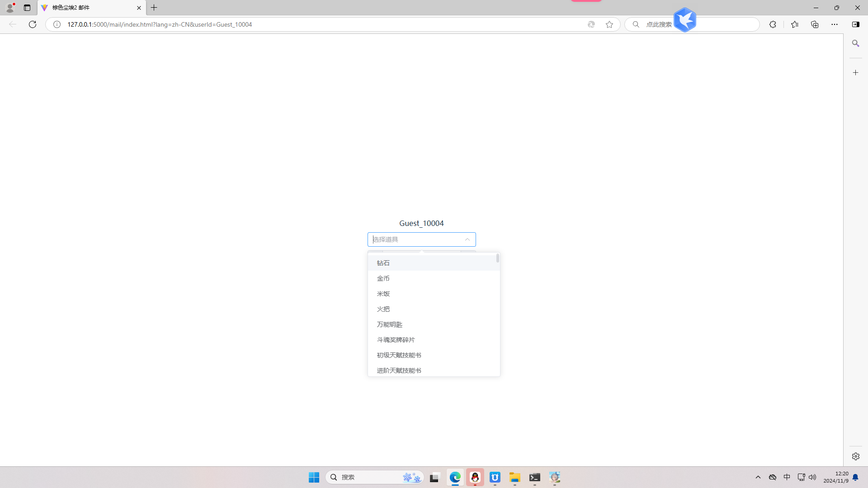Select 钻石 from the item list
Image resolution: width=868 pixels, height=488 pixels.
point(383,263)
